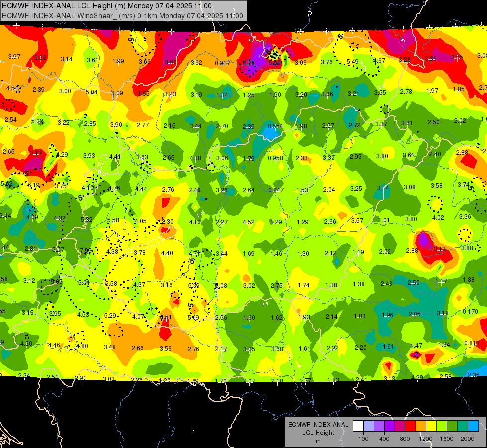Click the dark green legend swatch
This screenshot has height=448, width=487.
pyautogui.click(x=452, y=426)
